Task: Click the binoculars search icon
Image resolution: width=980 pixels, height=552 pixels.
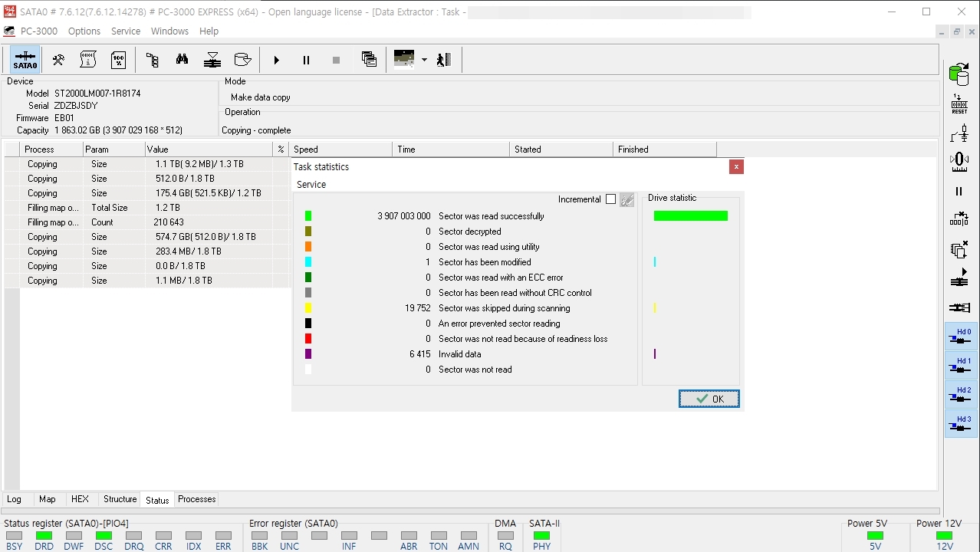Action: 182,60
